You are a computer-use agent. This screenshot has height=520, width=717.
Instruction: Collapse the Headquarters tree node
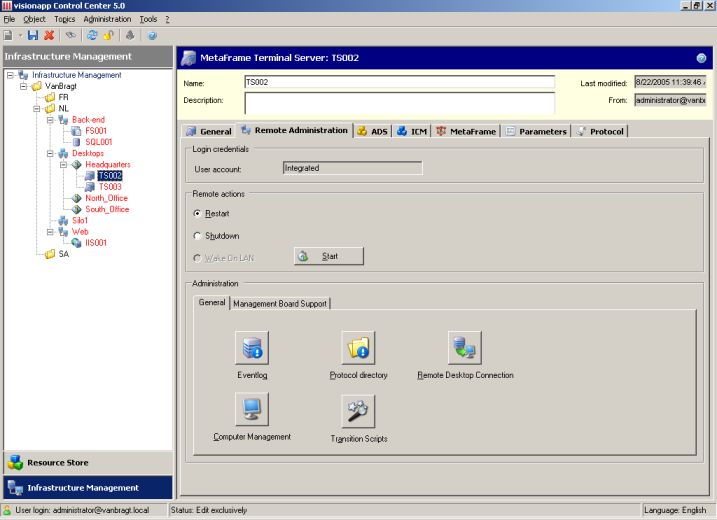pos(63,165)
